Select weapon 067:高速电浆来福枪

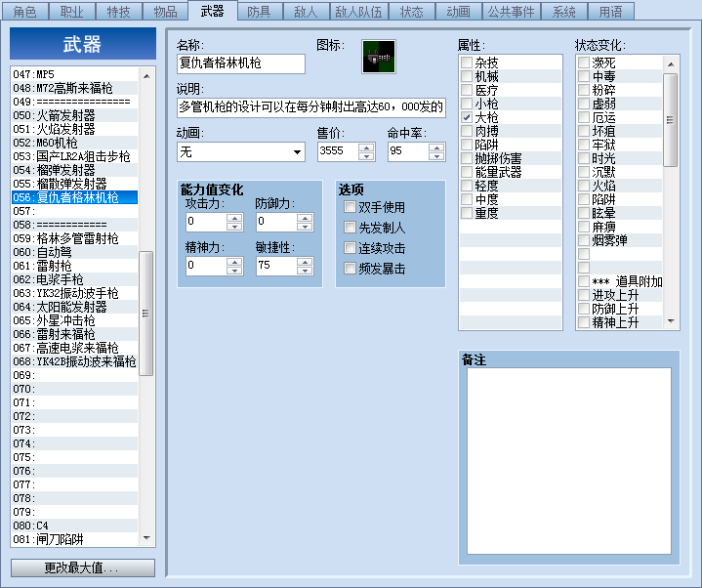pyautogui.click(x=75, y=348)
